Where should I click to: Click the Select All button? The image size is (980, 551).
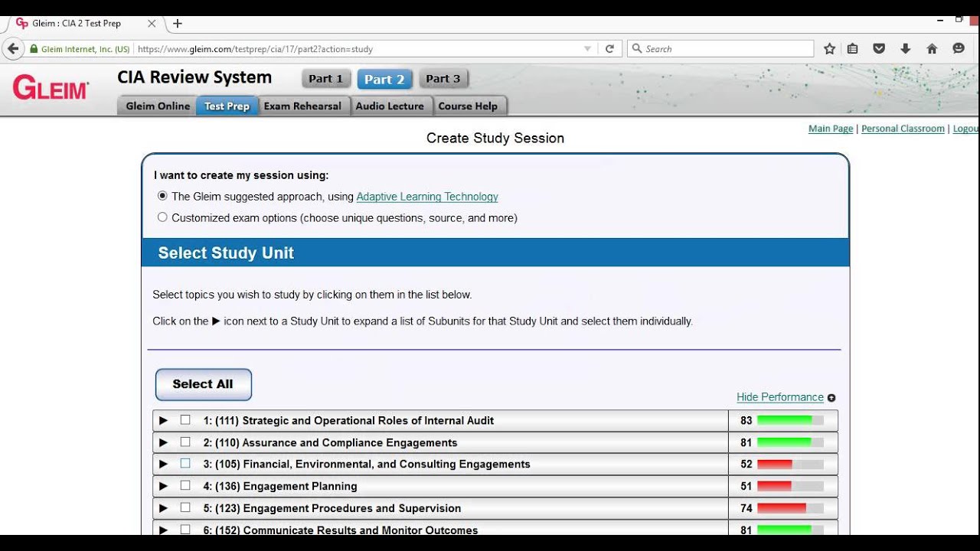[x=203, y=384]
